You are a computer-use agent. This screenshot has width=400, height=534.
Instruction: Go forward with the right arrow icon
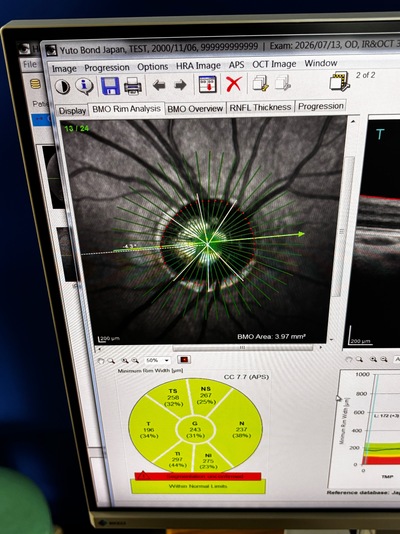pos(180,85)
